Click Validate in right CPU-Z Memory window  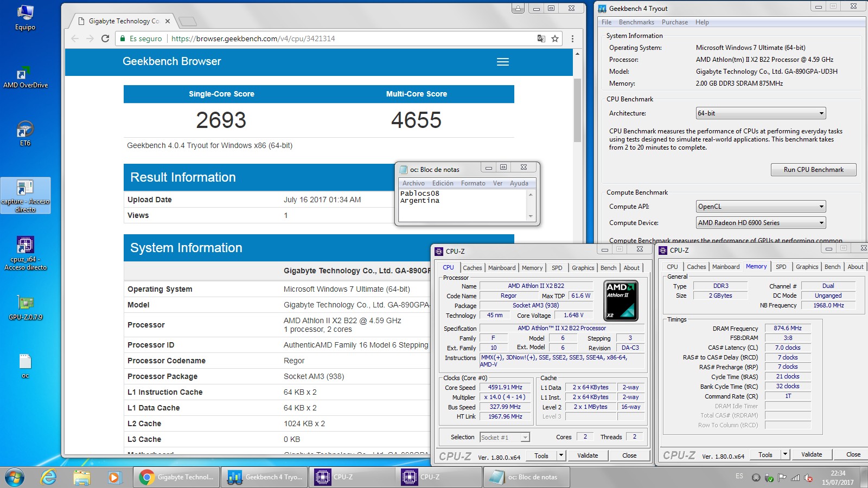point(812,454)
